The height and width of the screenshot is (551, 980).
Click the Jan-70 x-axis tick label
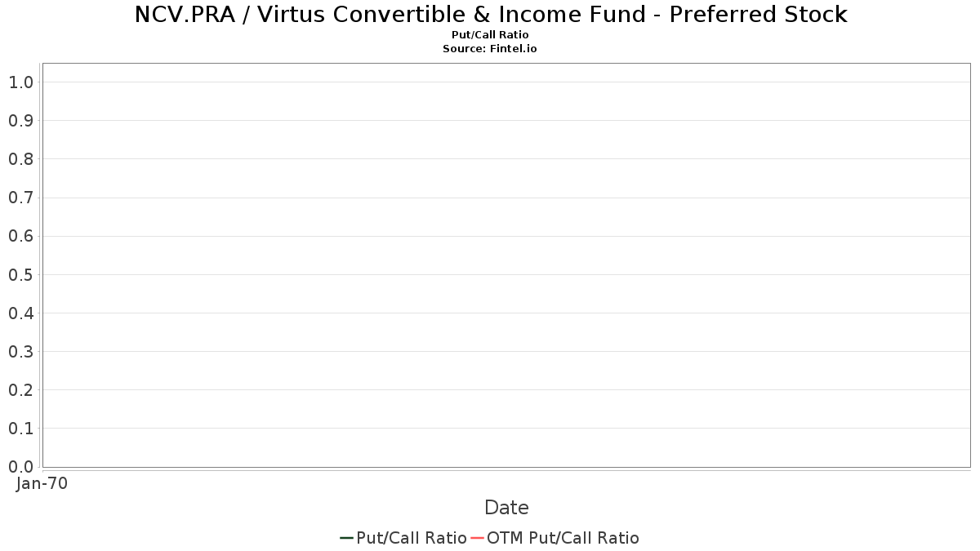(42, 483)
